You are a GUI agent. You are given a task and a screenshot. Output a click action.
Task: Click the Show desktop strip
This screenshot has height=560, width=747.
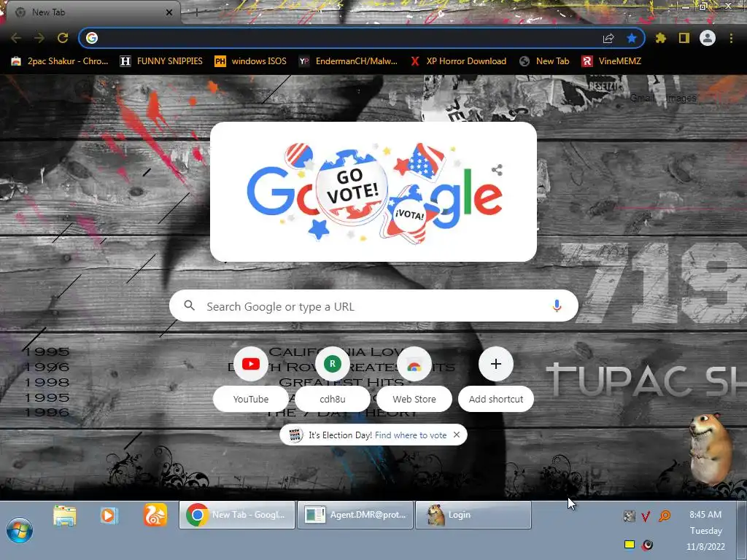click(x=742, y=530)
